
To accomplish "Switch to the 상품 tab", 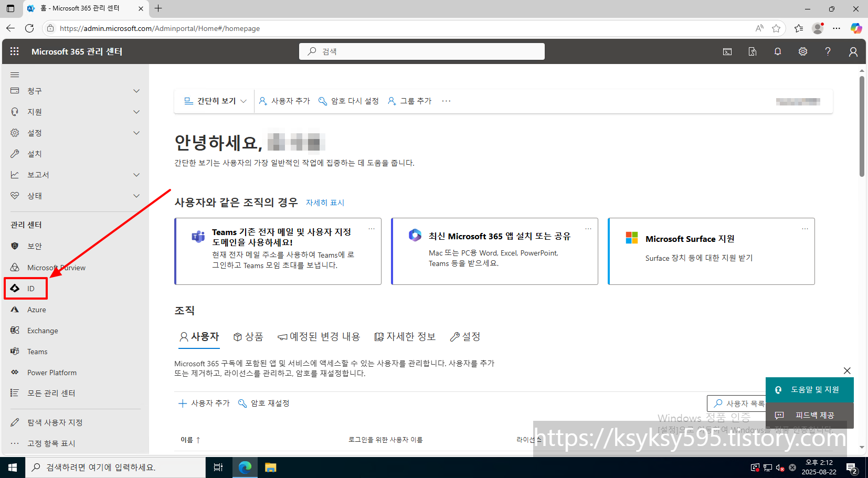I will tap(248, 336).
